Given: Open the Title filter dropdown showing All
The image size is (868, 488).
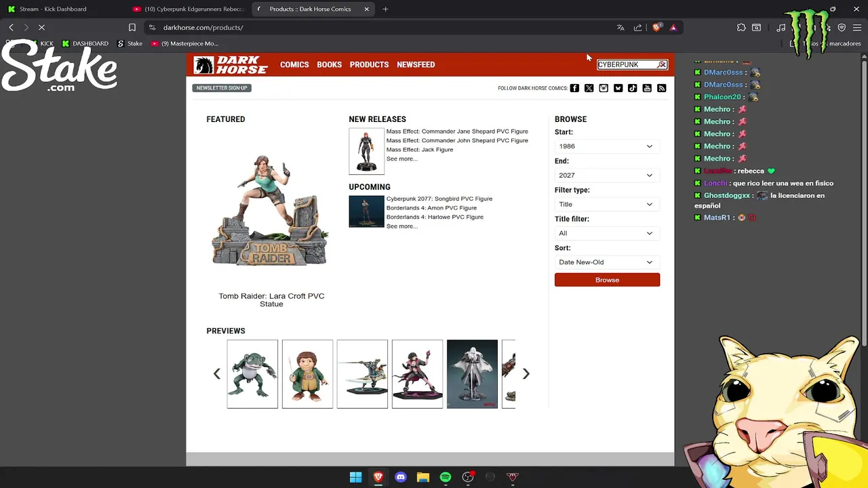Looking at the screenshot, I should [607, 233].
